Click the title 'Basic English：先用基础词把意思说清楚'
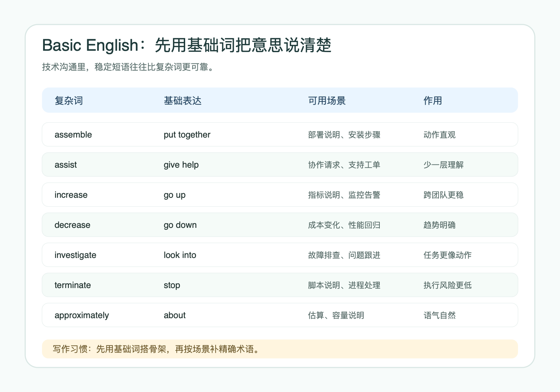The width and height of the screenshot is (560, 392). [187, 45]
